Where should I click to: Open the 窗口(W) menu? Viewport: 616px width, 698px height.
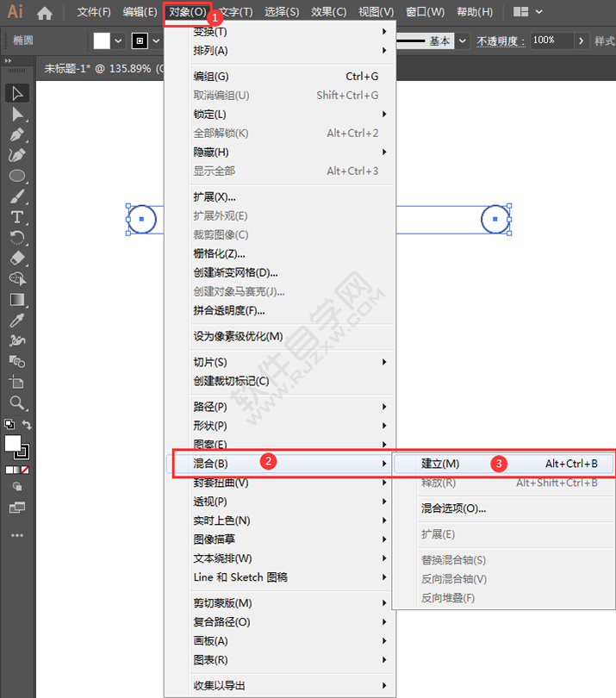click(x=425, y=12)
